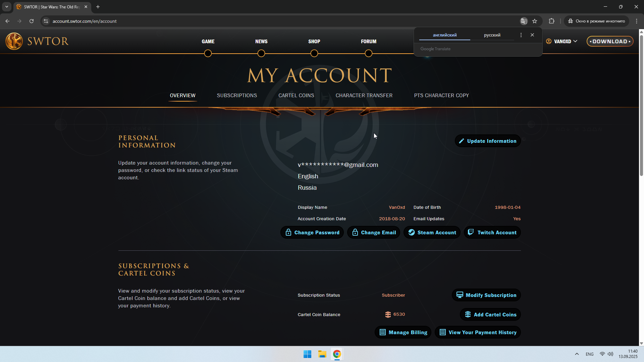Viewport: 644px width, 362px height.
Task: Click ENG input language indicator
Action: click(590, 354)
